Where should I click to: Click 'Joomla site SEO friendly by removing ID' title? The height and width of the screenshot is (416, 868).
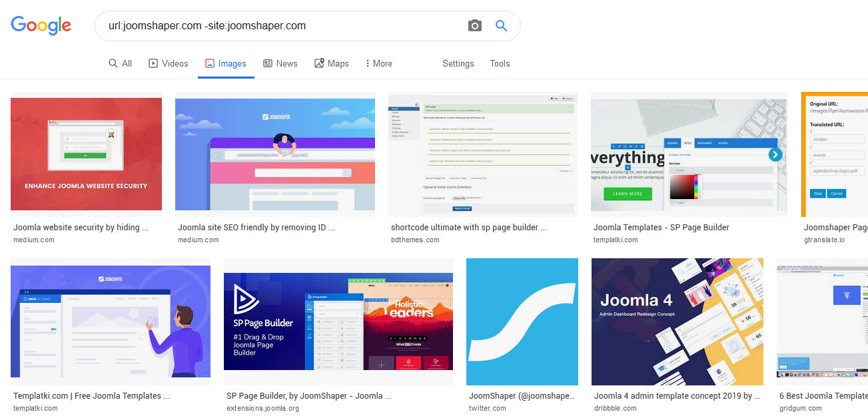click(256, 227)
